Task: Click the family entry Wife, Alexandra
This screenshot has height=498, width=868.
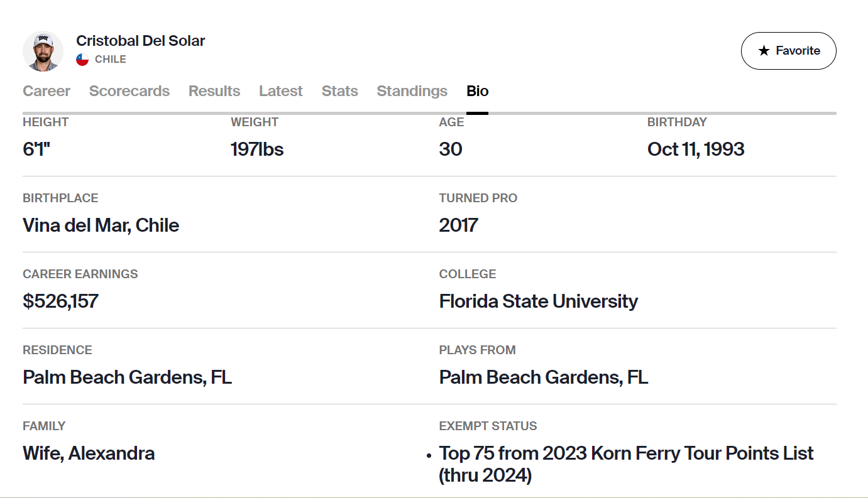Action: 89,453
